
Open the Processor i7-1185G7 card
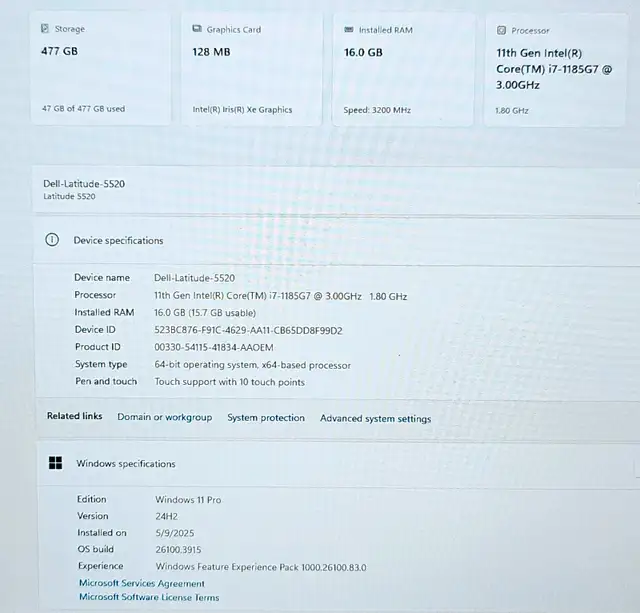tap(555, 70)
